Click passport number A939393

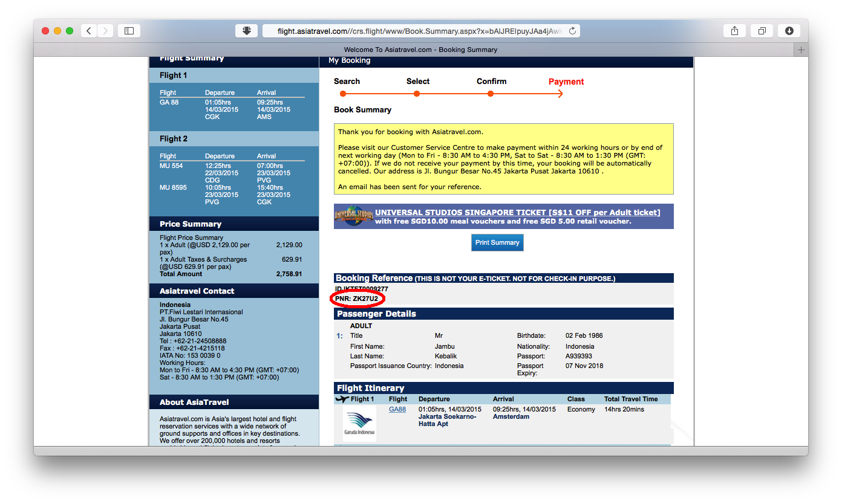click(579, 356)
